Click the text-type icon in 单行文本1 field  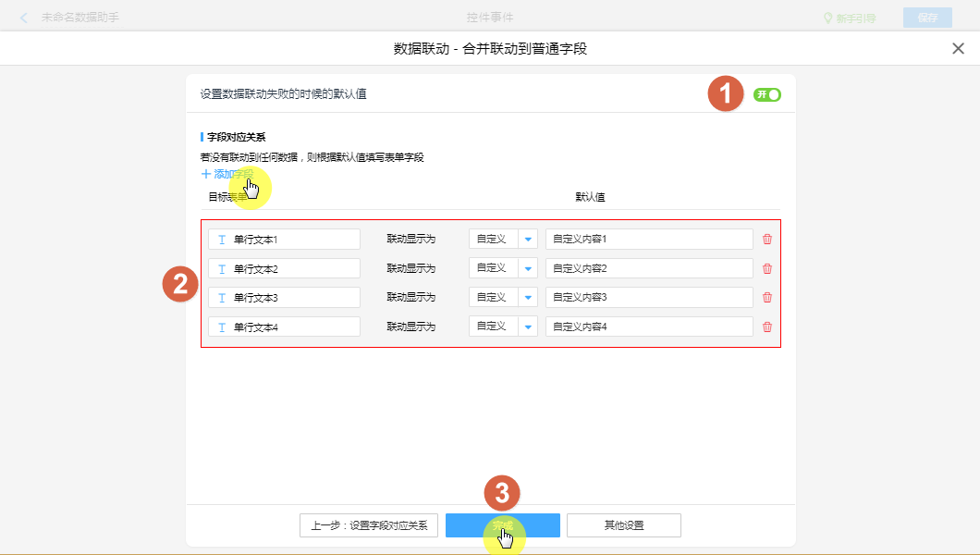tap(222, 240)
